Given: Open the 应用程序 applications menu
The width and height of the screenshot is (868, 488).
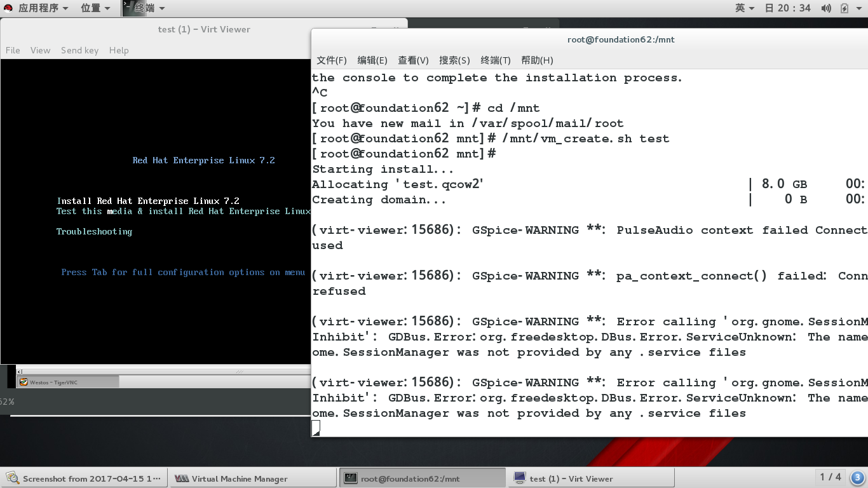Looking at the screenshot, I should pos(43,8).
